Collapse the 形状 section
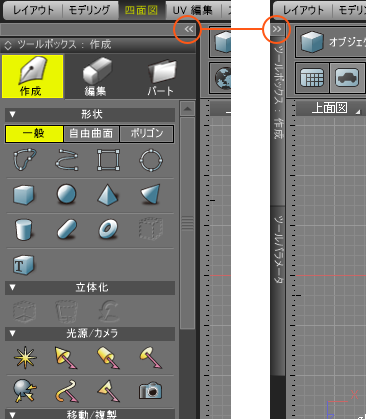 tap(13, 115)
